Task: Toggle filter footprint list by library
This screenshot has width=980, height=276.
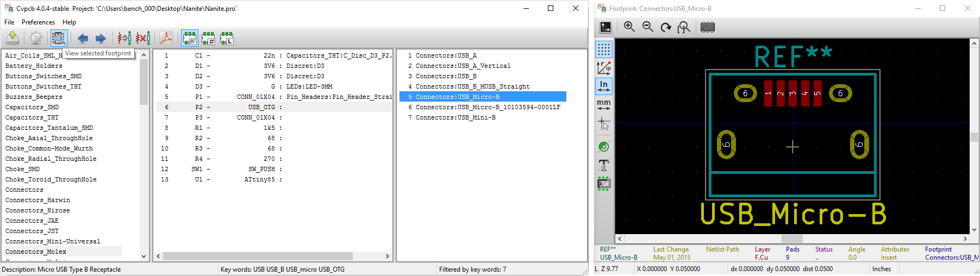Action: tap(227, 38)
